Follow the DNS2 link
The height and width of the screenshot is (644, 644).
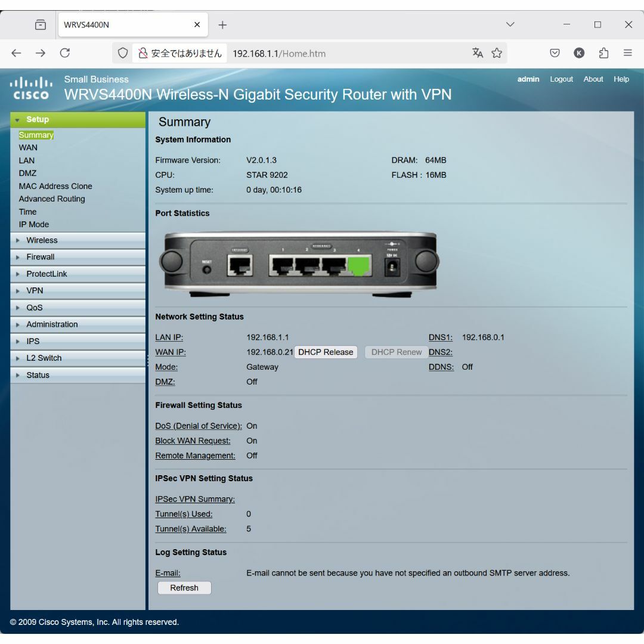[x=441, y=352]
